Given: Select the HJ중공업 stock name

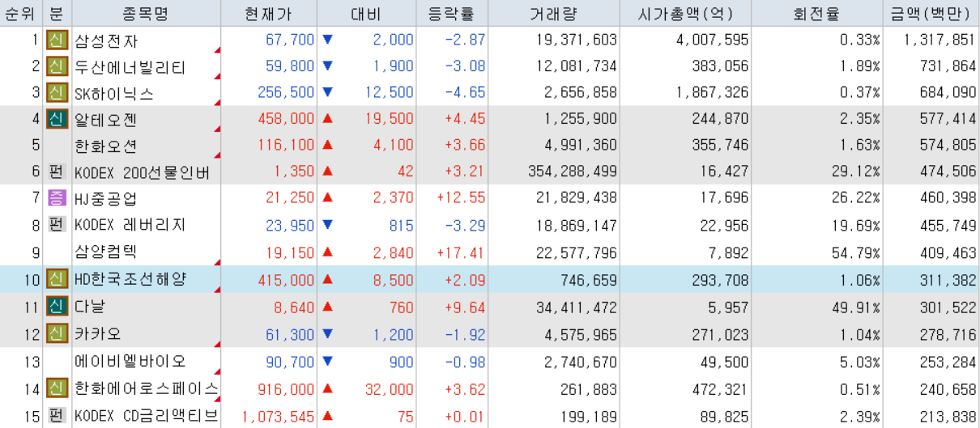Looking at the screenshot, I should coord(105,199).
